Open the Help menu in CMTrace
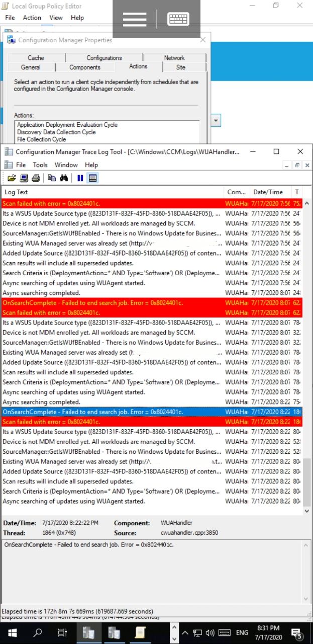Viewport: 313px width, 644px height. 91,165
